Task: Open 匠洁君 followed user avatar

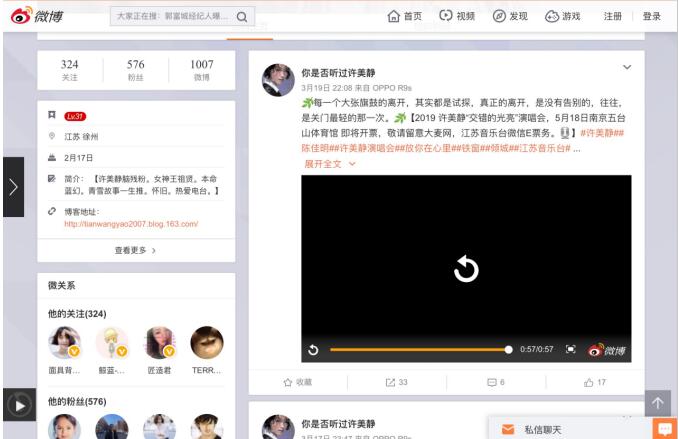Action: pos(160,343)
